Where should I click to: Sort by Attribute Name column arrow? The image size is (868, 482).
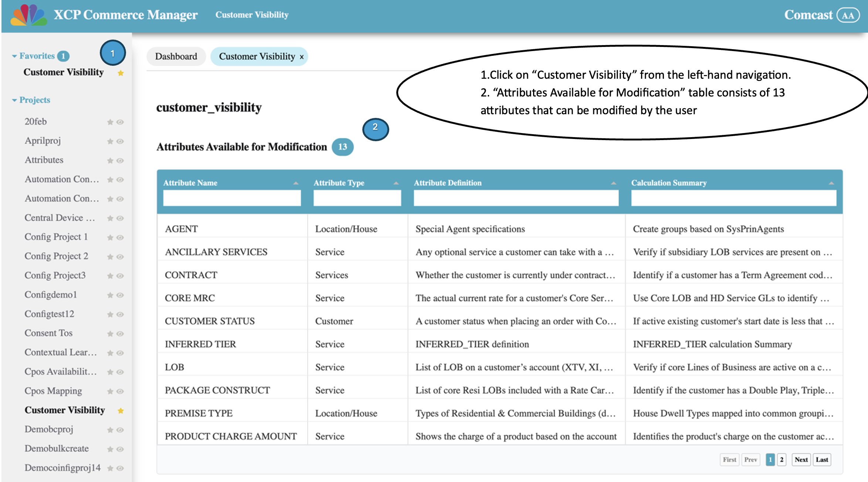click(296, 183)
